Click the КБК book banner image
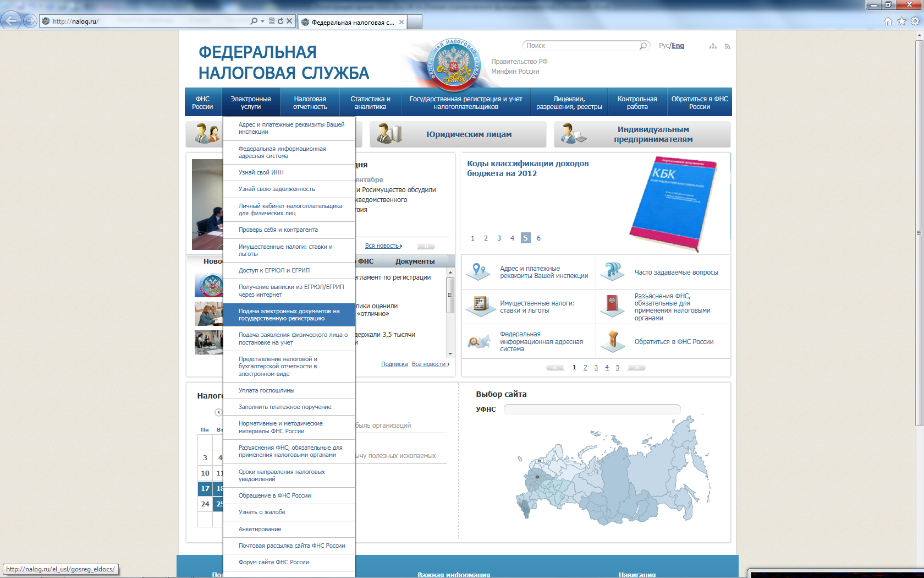This screenshot has height=578, width=924. pos(672,204)
